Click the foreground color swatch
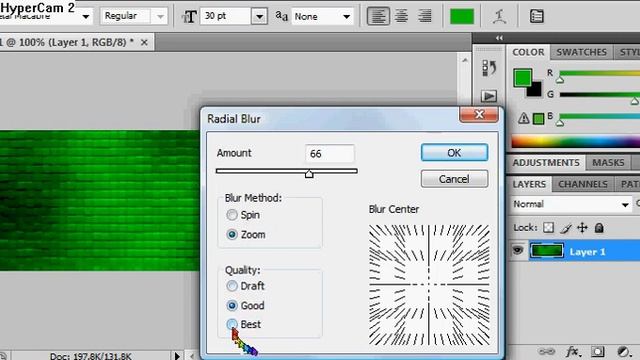Screen dimensions: 640x360 coord(522,78)
